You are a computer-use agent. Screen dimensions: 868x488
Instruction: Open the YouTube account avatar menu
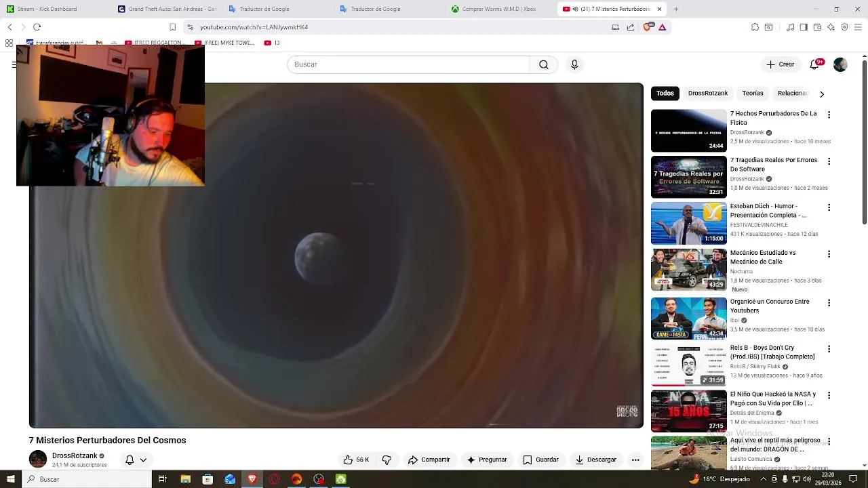tap(840, 64)
